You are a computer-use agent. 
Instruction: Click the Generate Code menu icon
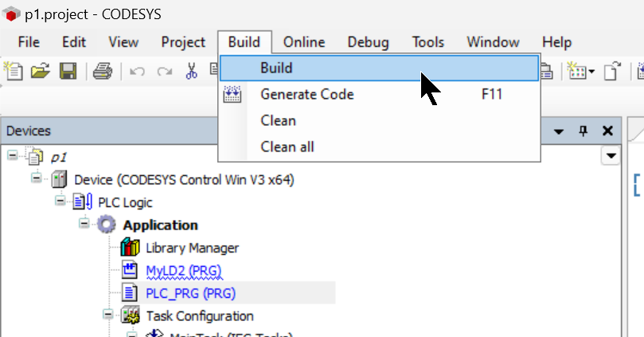232,95
